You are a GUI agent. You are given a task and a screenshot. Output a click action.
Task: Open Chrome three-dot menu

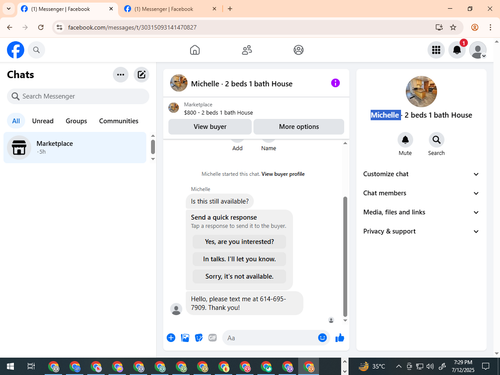point(490,27)
